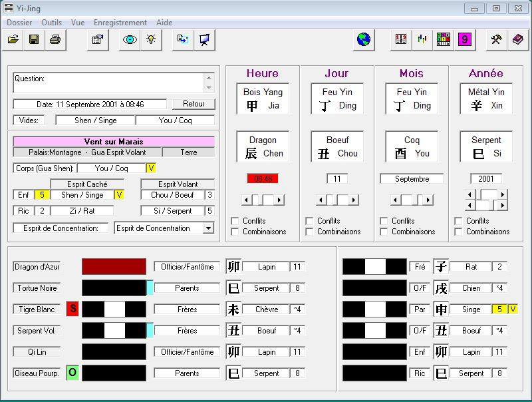The width and height of the screenshot is (532, 402).
Task: Open properties checklist toolbar icon
Action: point(98,40)
